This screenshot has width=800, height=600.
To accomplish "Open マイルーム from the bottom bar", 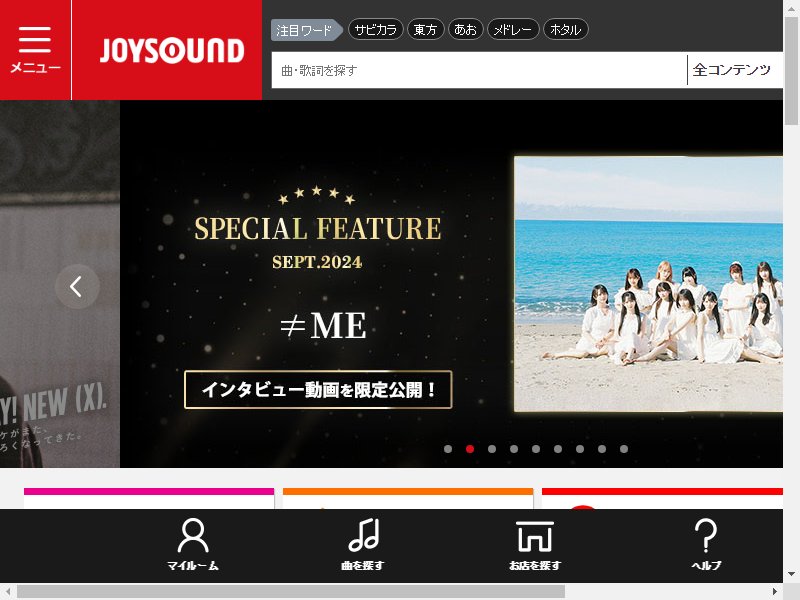I will point(193,544).
